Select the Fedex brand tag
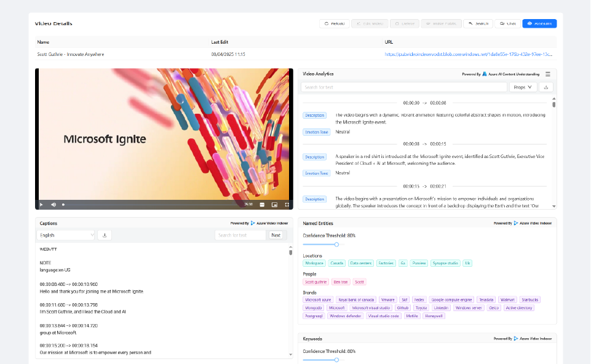Viewport: 591px width, 364px height. click(x=419, y=300)
